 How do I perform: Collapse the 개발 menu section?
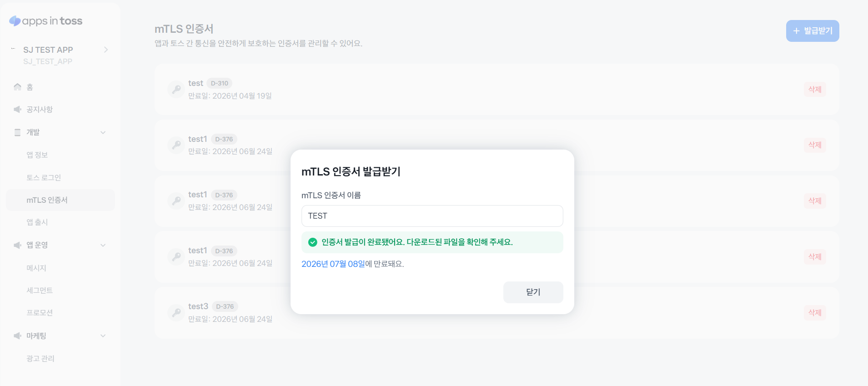(x=103, y=132)
